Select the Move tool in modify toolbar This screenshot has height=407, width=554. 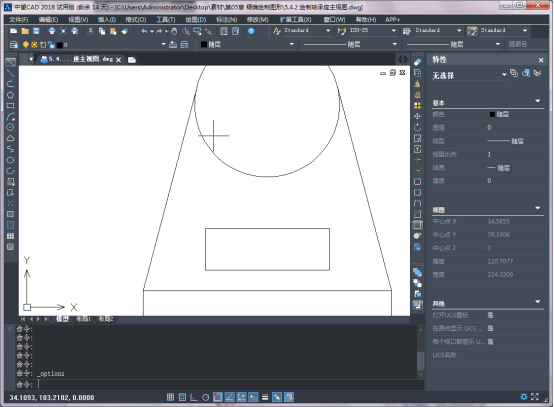coord(417,116)
